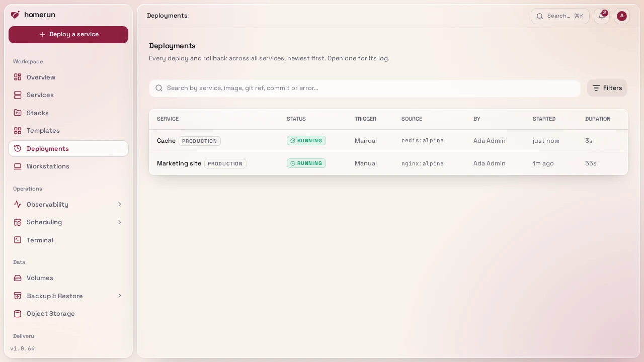Click RUNNING status badge for Marketing site
This screenshot has height=362, width=644.
[306, 163]
